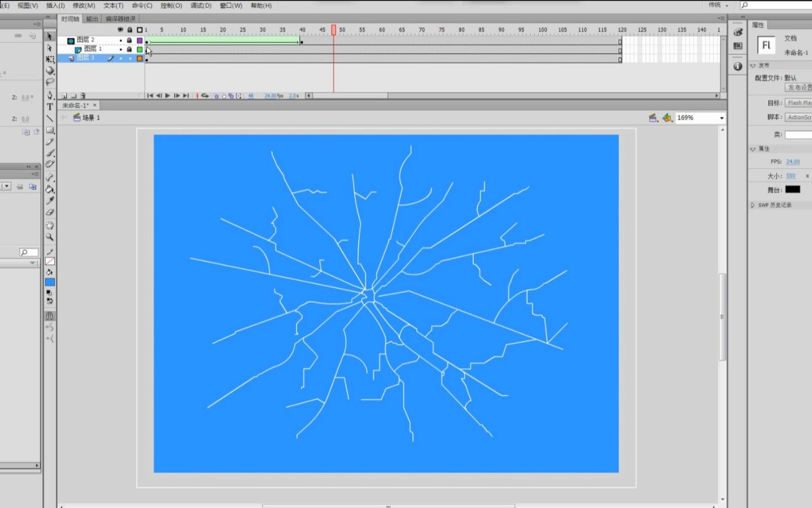The width and height of the screenshot is (812, 508).
Task: Select the Selection (arrow) tool
Action: [x=50, y=36]
